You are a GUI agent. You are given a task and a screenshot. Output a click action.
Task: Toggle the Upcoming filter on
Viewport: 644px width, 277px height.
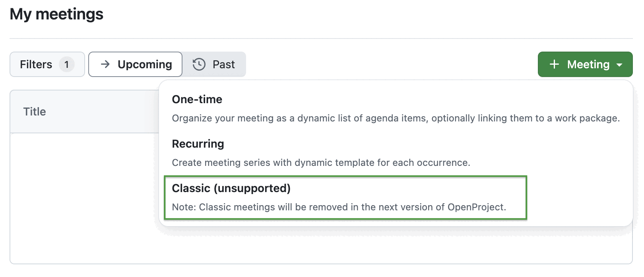pos(135,64)
